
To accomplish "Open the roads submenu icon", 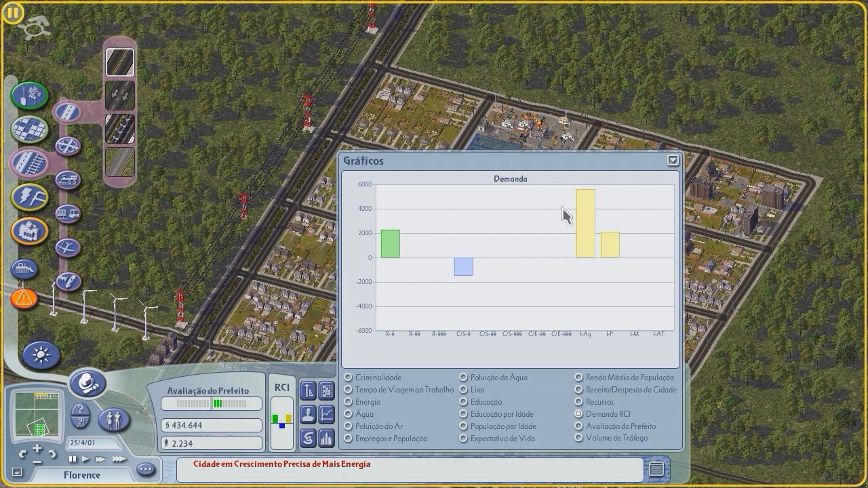I will pyautogui.click(x=67, y=112).
